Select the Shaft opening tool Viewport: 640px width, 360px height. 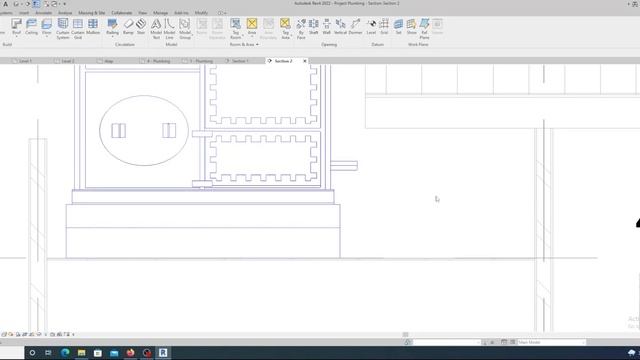(313, 28)
